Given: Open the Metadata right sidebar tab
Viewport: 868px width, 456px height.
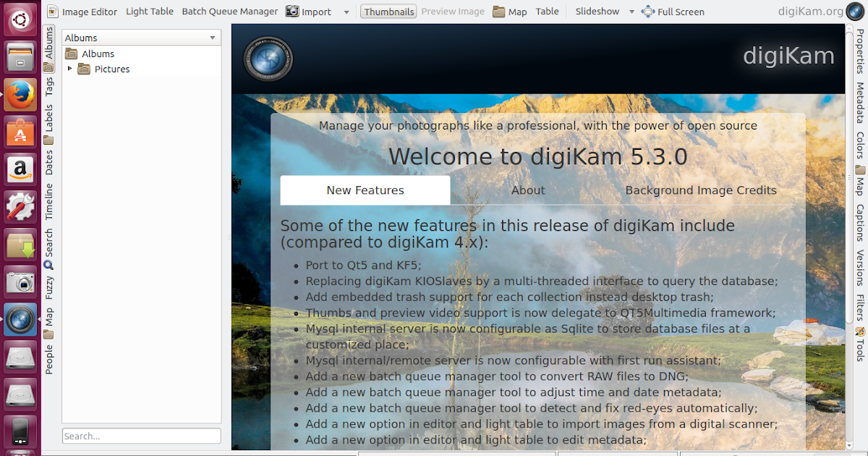Looking at the screenshot, I should point(860,103).
